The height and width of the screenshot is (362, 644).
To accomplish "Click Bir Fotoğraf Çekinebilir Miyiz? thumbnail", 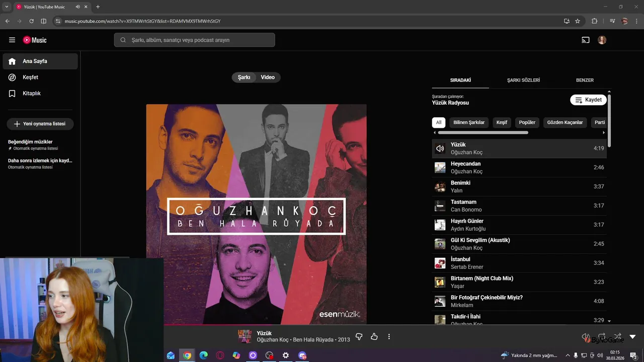I will 440,301.
